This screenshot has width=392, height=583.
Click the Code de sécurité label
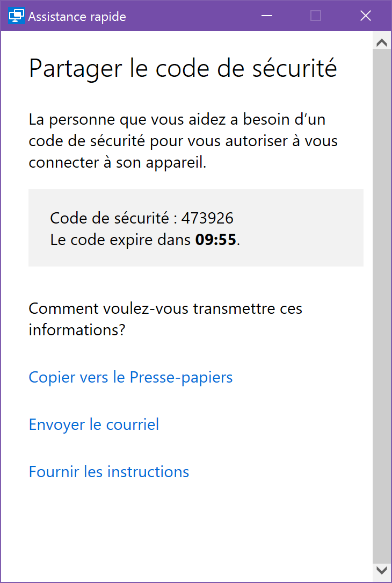(112, 218)
